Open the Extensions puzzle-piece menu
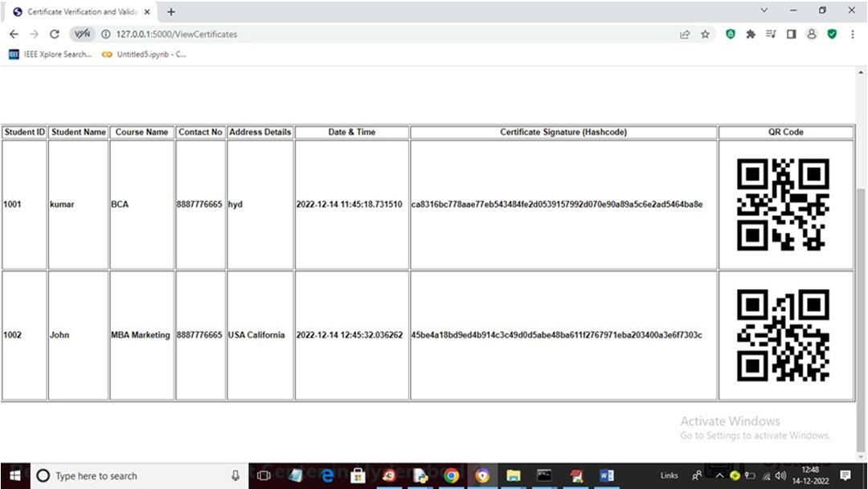 (751, 35)
